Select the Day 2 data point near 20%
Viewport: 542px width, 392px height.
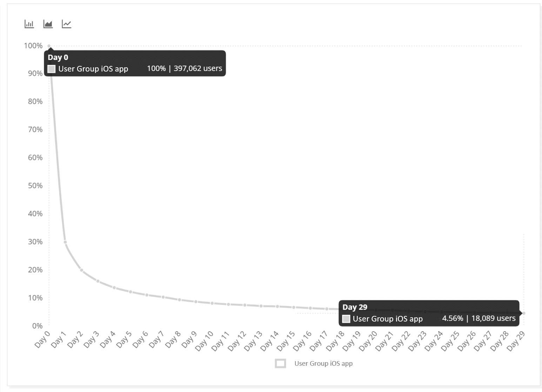(81, 270)
